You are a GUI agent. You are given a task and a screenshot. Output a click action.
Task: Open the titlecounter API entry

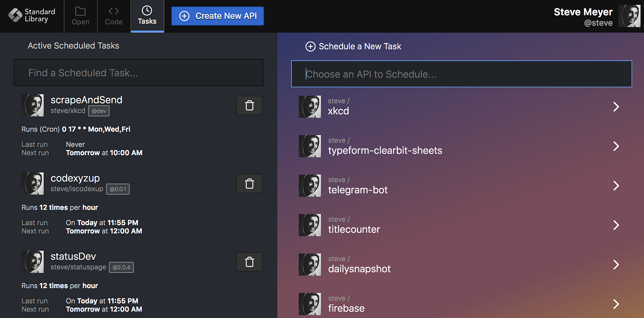[x=354, y=229]
